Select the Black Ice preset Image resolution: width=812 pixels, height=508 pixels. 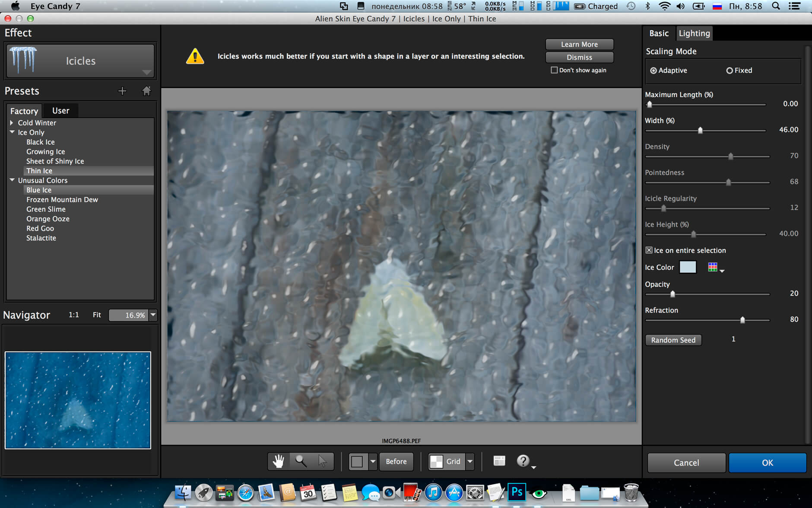(x=41, y=142)
